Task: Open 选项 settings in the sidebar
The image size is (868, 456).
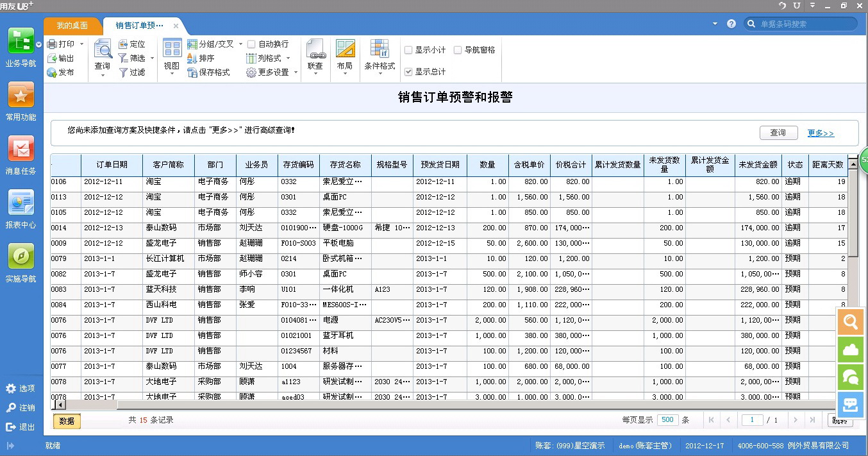Action: 20,389
